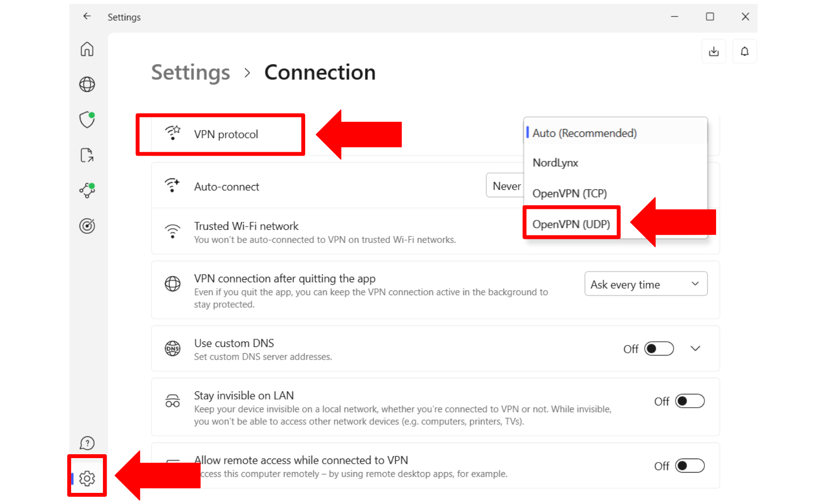Click the Trusted Wi-Fi network row title
The height and width of the screenshot is (504, 820).
[246, 226]
